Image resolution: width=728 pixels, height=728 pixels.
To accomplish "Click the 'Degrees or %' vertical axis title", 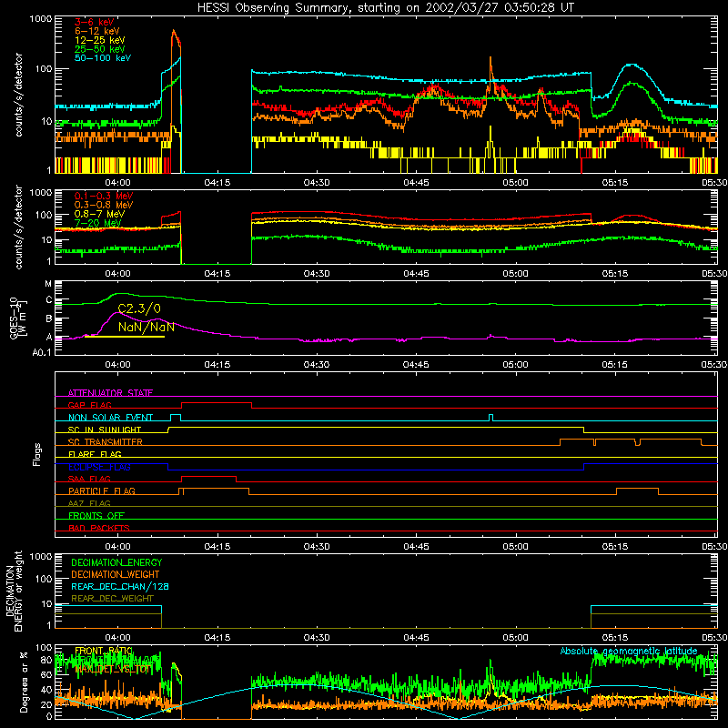I will pyautogui.click(x=24, y=682).
